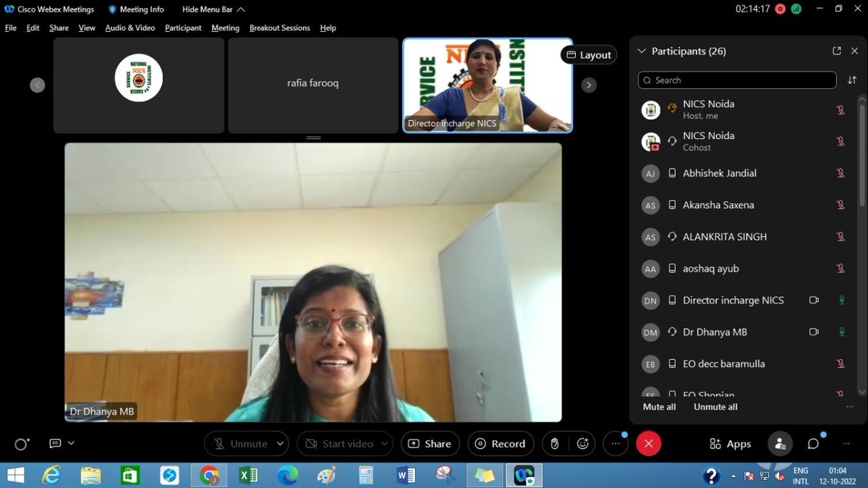Toggle closed captions CC button
The width and height of the screenshot is (868, 488).
[x=55, y=443]
